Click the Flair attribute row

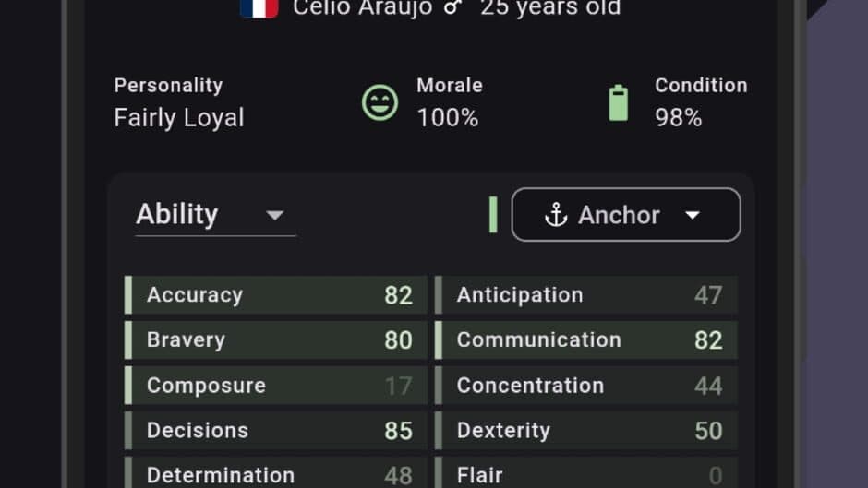587,474
